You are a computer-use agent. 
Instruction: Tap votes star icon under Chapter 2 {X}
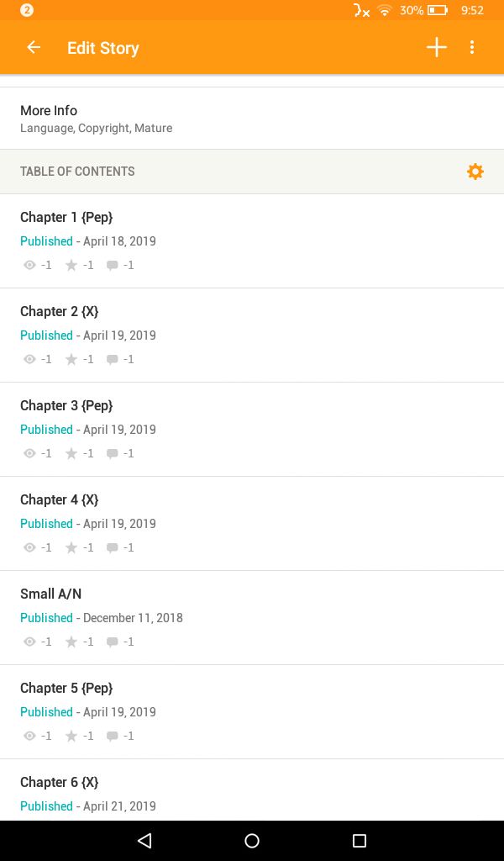coord(71,359)
